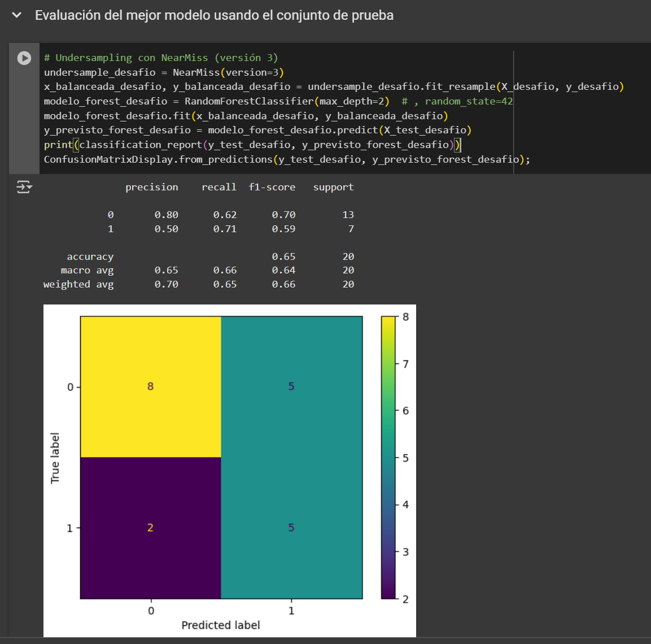Image resolution: width=651 pixels, height=644 pixels.
Task: Click the precision column header
Action: tap(151, 188)
